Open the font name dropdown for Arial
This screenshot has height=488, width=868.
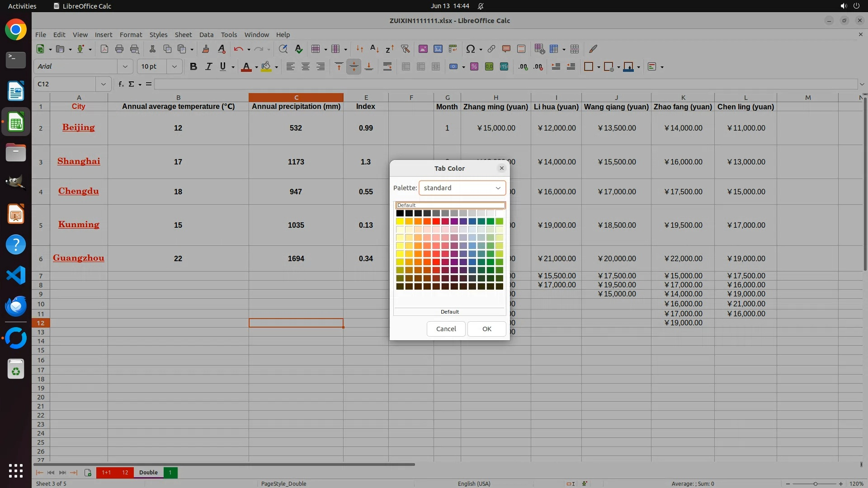coord(125,66)
